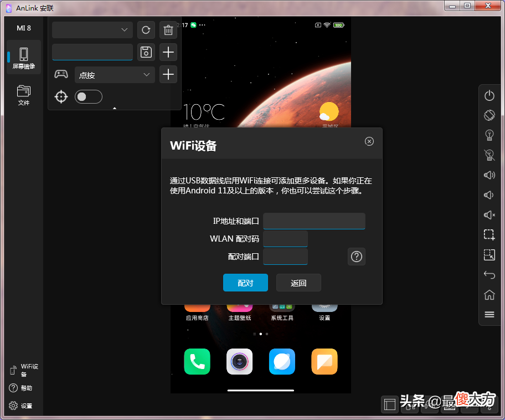Focus the IP地址和端口 input field
Image resolution: width=505 pixels, height=420 pixels.
click(x=314, y=221)
